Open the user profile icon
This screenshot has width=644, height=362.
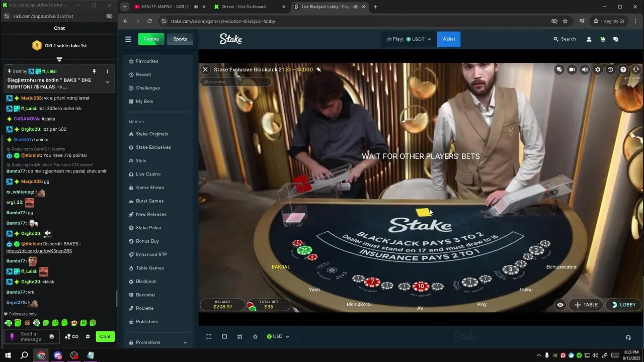coord(589,39)
